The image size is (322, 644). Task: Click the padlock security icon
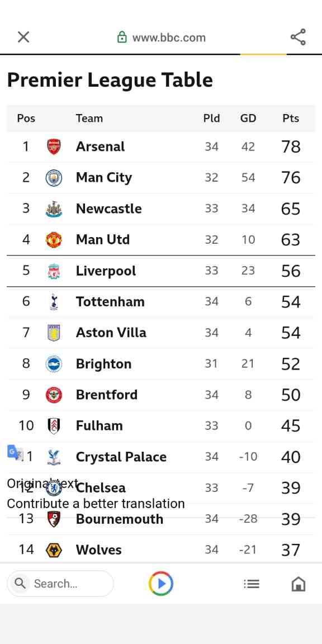click(122, 37)
